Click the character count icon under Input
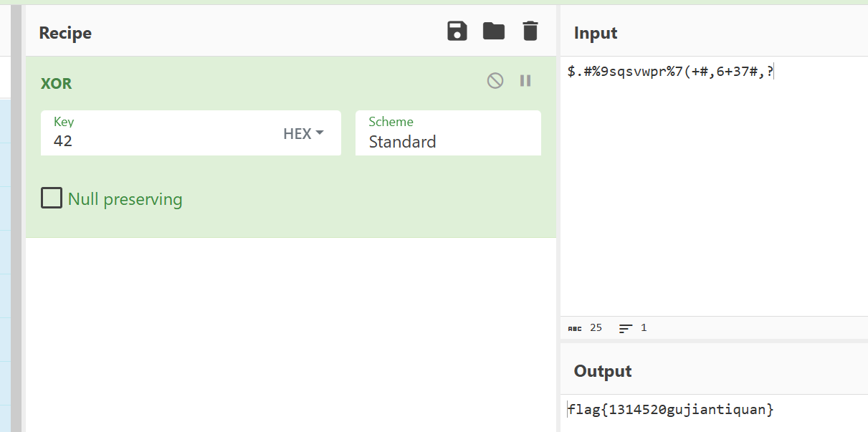The height and width of the screenshot is (432, 868). coord(575,328)
